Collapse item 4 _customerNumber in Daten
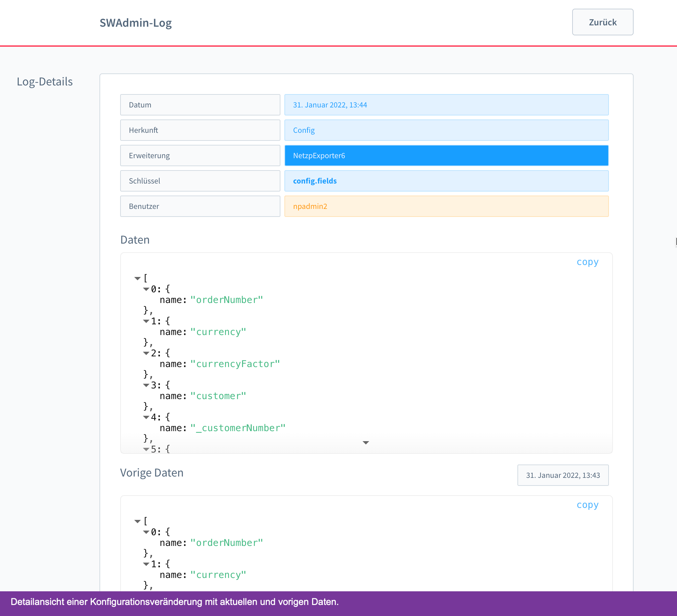Image resolution: width=677 pixels, height=616 pixels. (x=146, y=417)
